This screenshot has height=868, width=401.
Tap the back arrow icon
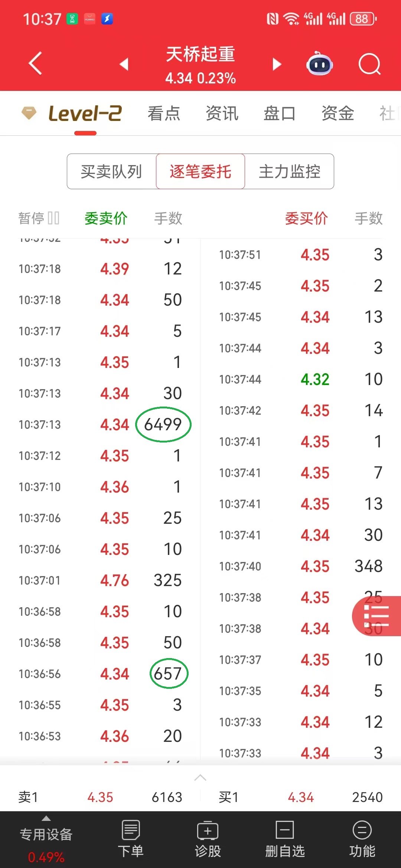coord(35,64)
